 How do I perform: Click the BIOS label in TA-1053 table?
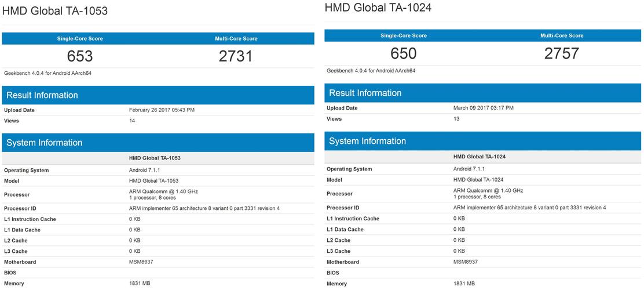point(10,273)
